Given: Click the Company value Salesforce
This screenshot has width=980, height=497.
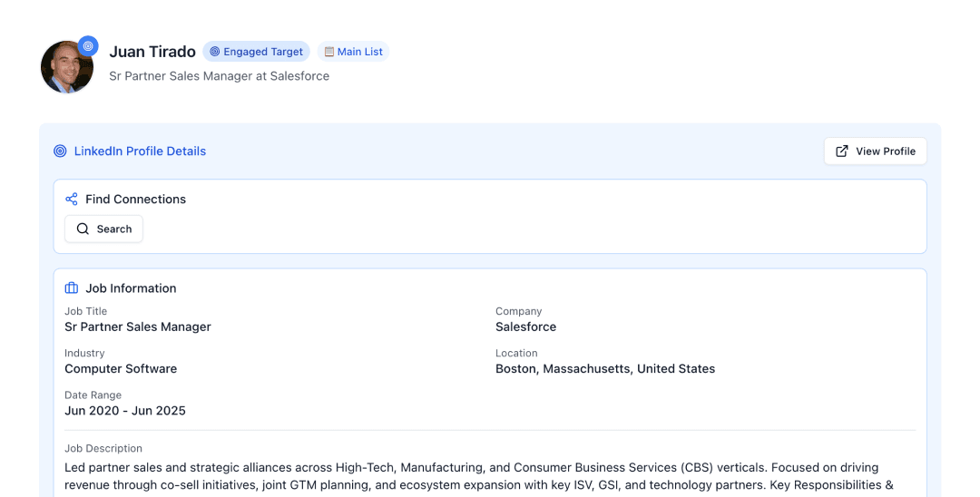Looking at the screenshot, I should [525, 326].
